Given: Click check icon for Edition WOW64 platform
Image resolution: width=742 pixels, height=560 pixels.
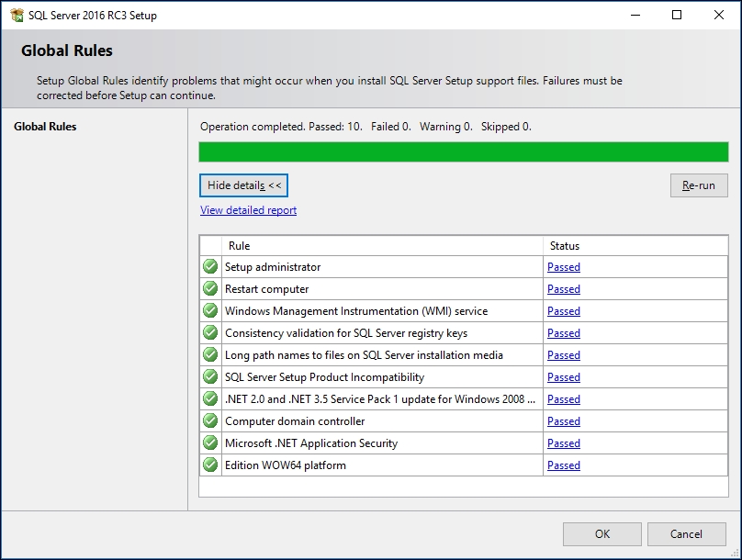Looking at the screenshot, I should [x=210, y=465].
